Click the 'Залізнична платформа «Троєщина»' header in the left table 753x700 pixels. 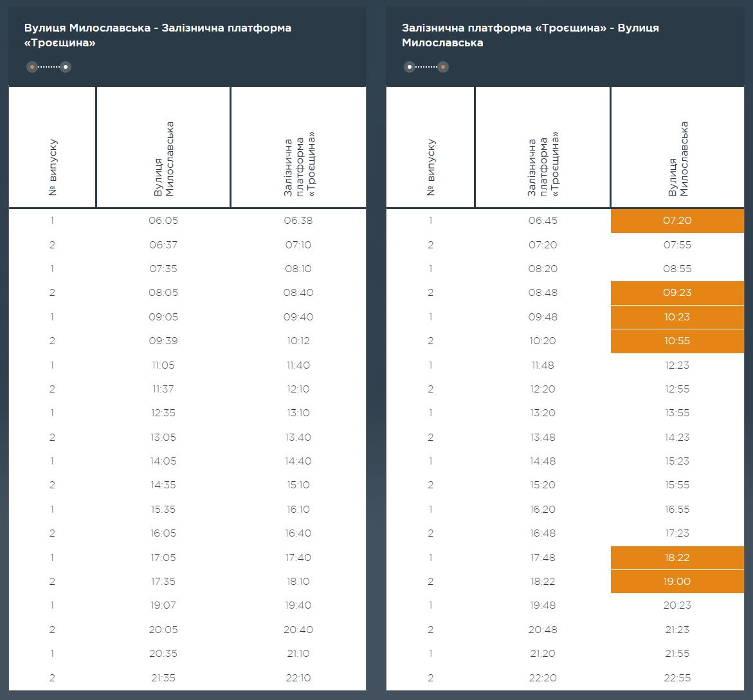(x=298, y=163)
